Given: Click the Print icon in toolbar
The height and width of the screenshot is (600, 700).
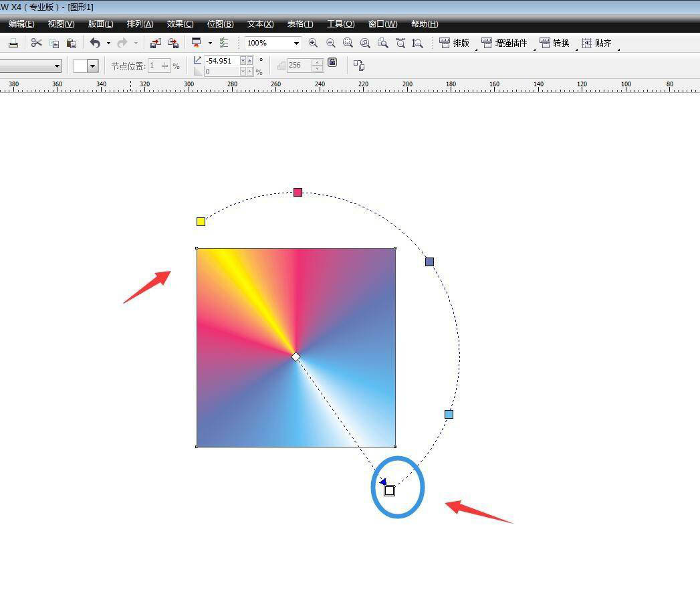Looking at the screenshot, I should point(13,43).
